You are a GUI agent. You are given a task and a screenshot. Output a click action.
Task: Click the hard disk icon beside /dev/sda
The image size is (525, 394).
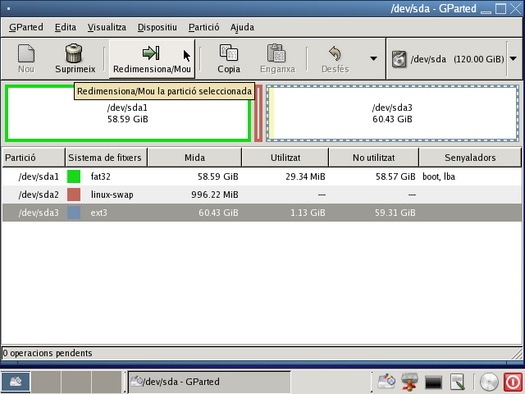pos(399,59)
